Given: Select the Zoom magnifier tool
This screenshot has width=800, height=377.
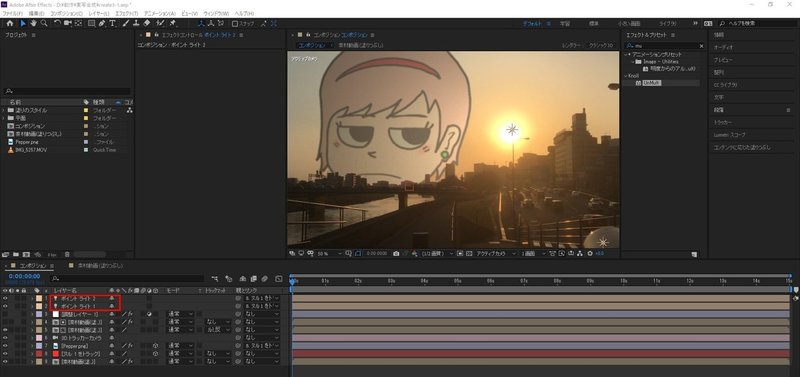Looking at the screenshot, I should tap(44, 23).
